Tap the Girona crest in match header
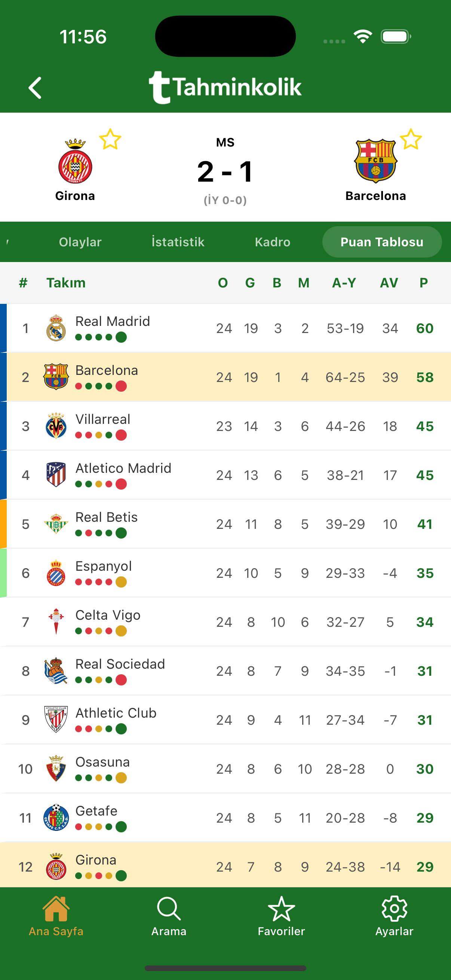This screenshot has width=451, height=980. coord(75,161)
